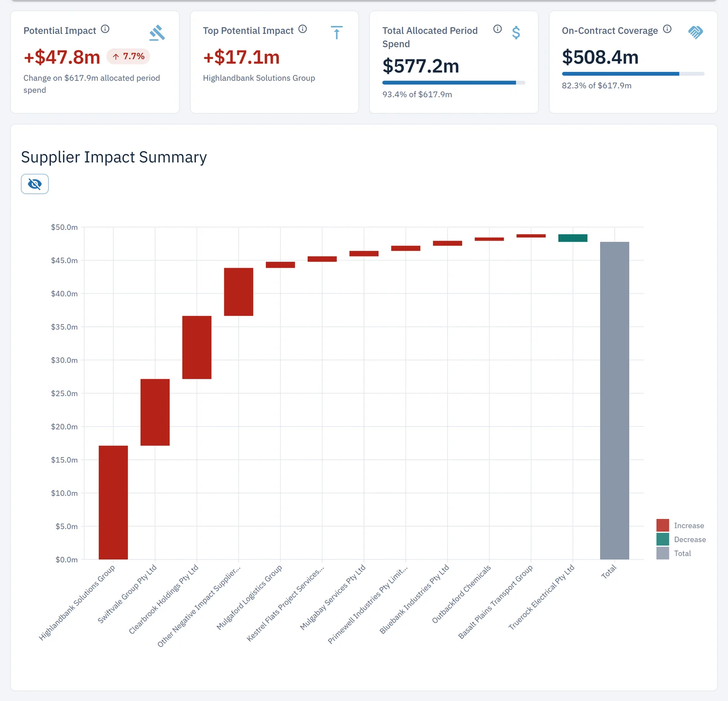Viewport: 728px width, 701px height.
Task: Click the Mulgabay Services Pty Ltd bar
Action: 364,254
